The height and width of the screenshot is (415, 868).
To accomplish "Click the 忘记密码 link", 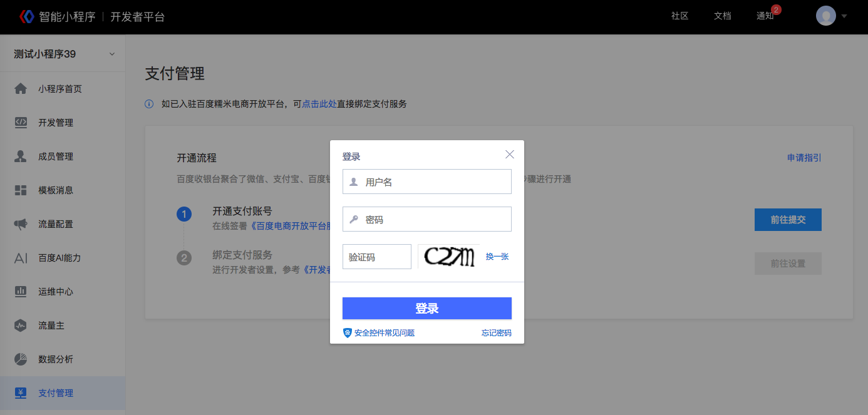I will pos(496,332).
